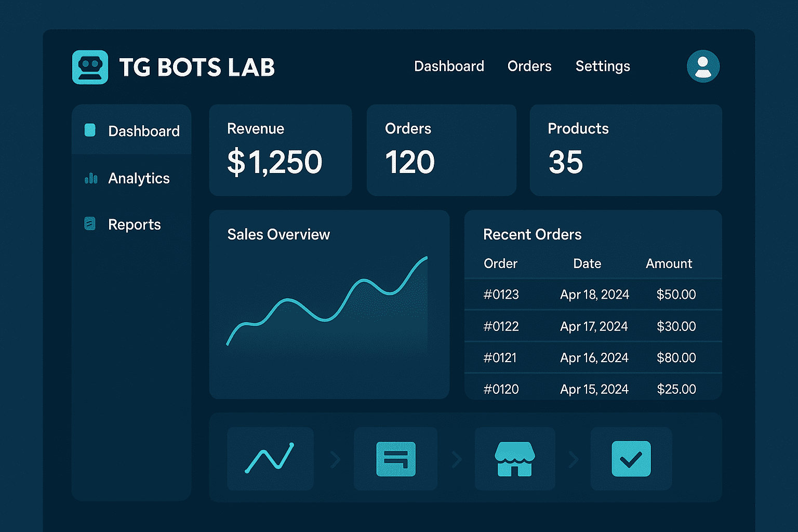Click the Reports document icon in sidebar
This screenshot has width=798, height=532.
click(x=89, y=224)
